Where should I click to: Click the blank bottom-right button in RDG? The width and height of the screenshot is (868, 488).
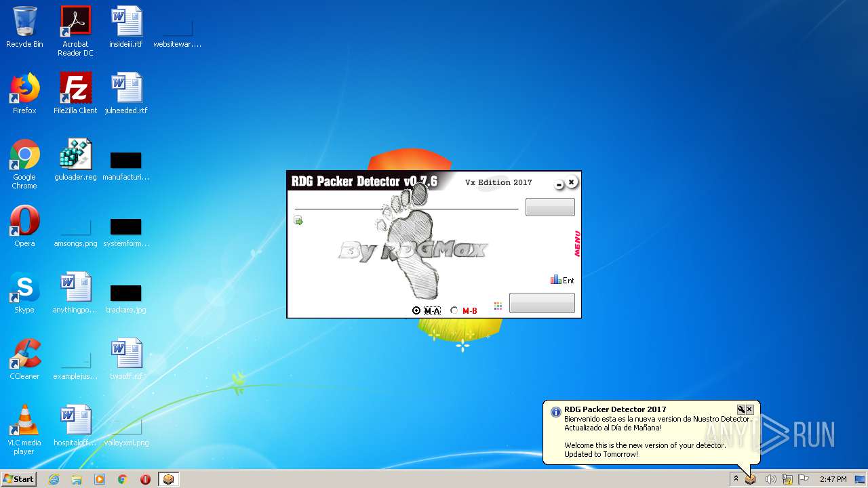point(542,303)
